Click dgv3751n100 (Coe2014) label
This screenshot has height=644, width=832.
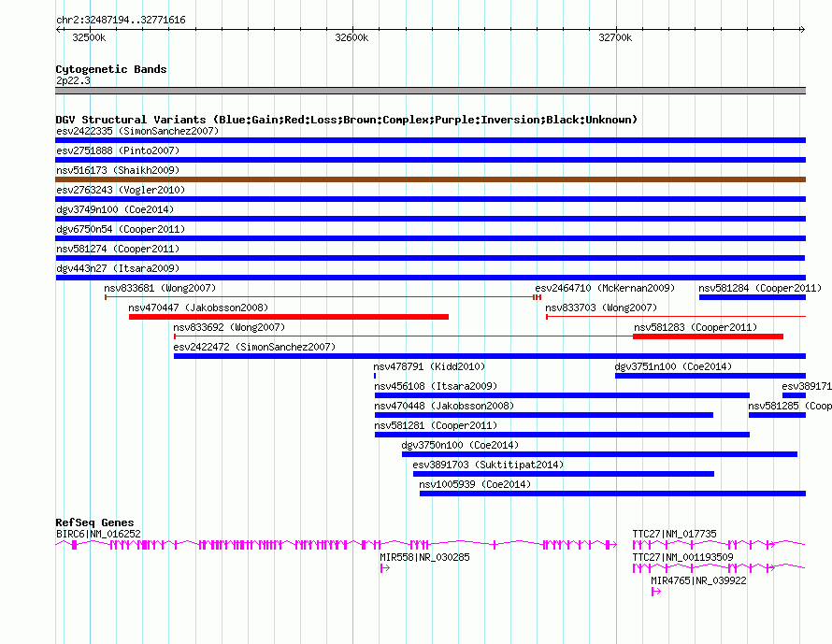(x=673, y=366)
